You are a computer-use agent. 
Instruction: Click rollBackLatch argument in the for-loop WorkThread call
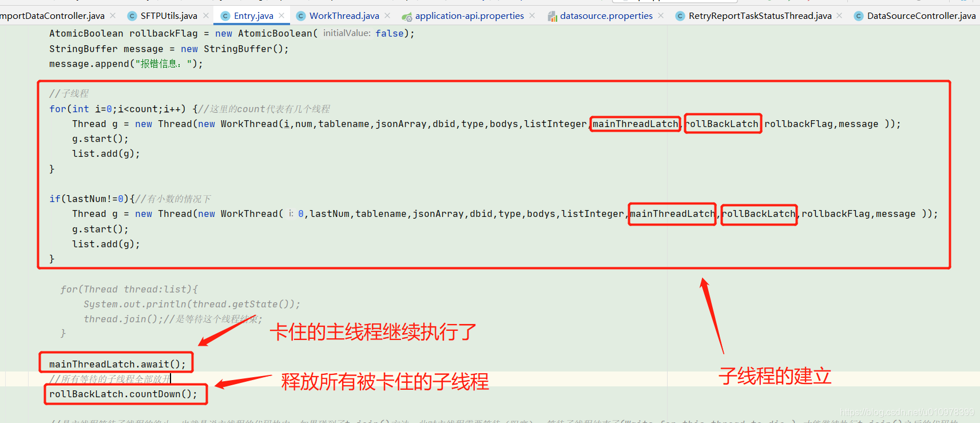tap(722, 124)
